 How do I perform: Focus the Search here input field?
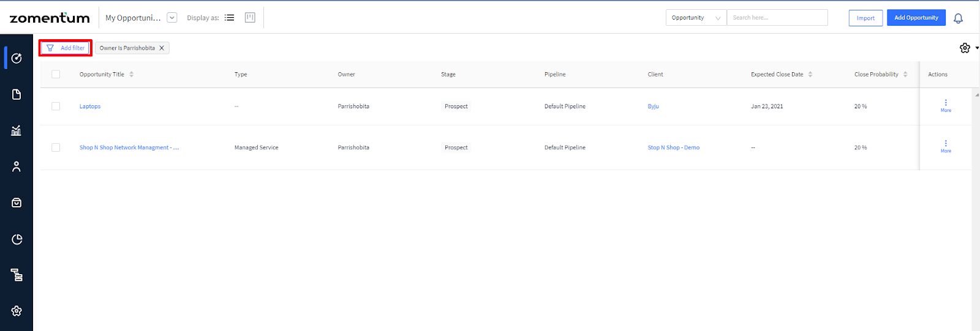pos(777,18)
